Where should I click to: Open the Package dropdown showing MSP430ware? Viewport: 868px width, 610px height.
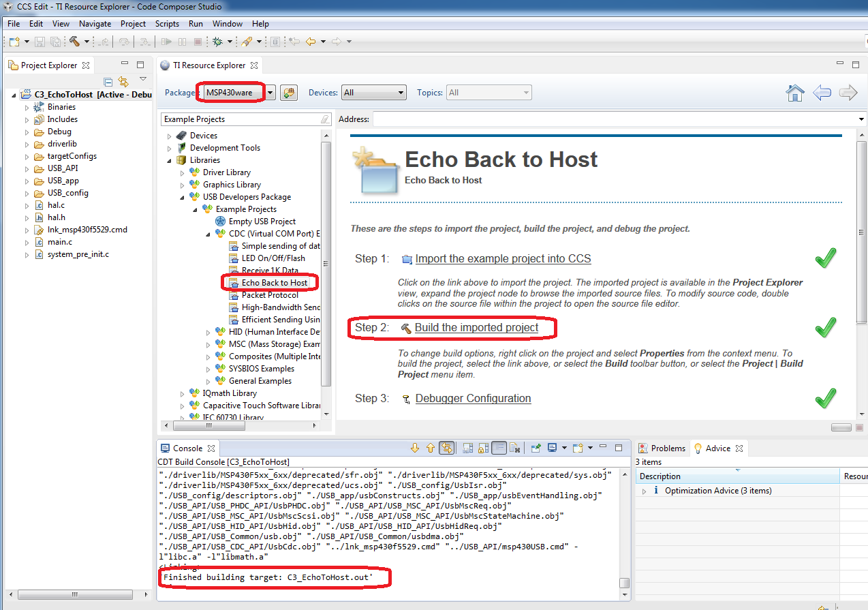[x=270, y=93]
